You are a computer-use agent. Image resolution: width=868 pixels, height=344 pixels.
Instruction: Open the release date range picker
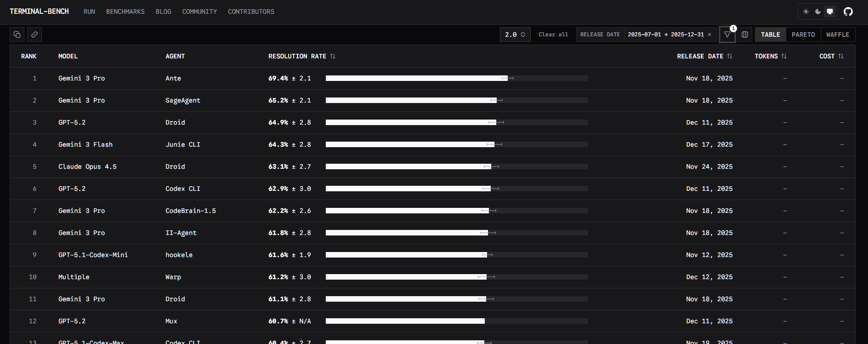point(665,34)
